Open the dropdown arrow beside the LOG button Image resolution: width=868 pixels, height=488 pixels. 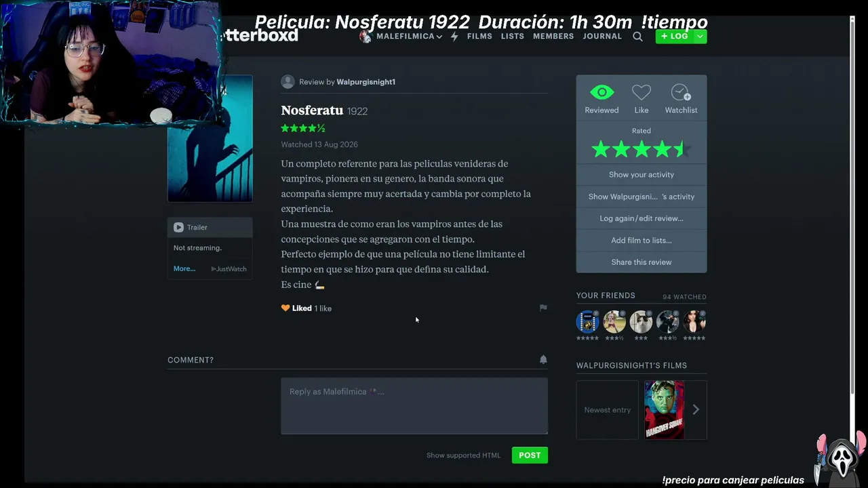[700, 37]
